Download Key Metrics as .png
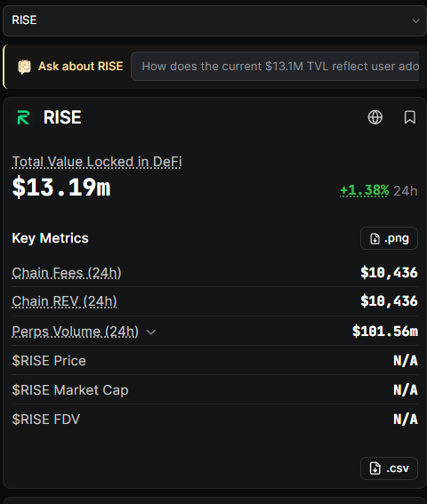This screenshot has width=427, height=504. pos(389,238)
